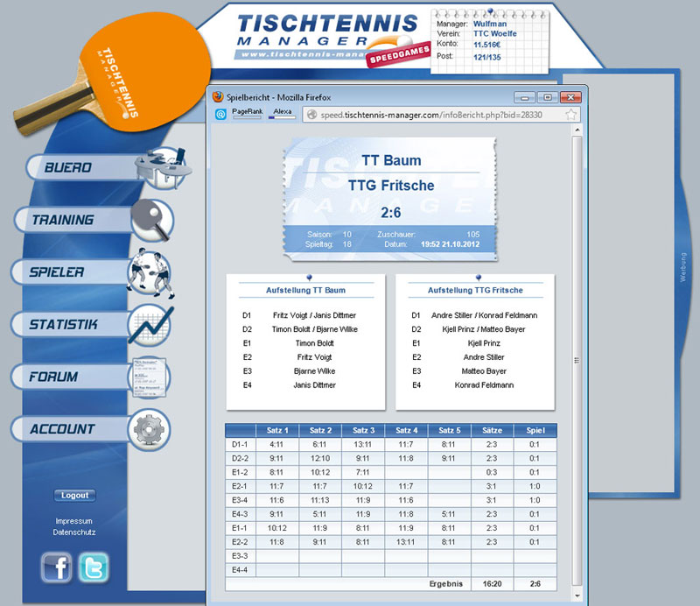Select the BUERO menu item
This screenshot has height=606, width=700.
[x=68, y=167]
